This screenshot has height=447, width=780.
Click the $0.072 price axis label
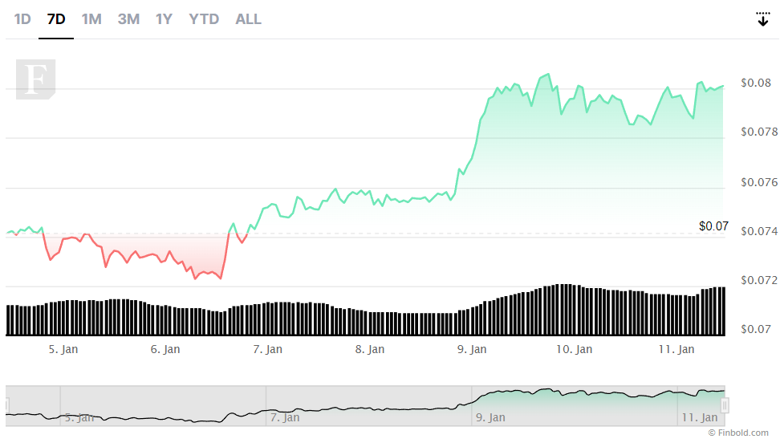click(x=757, y=280)
